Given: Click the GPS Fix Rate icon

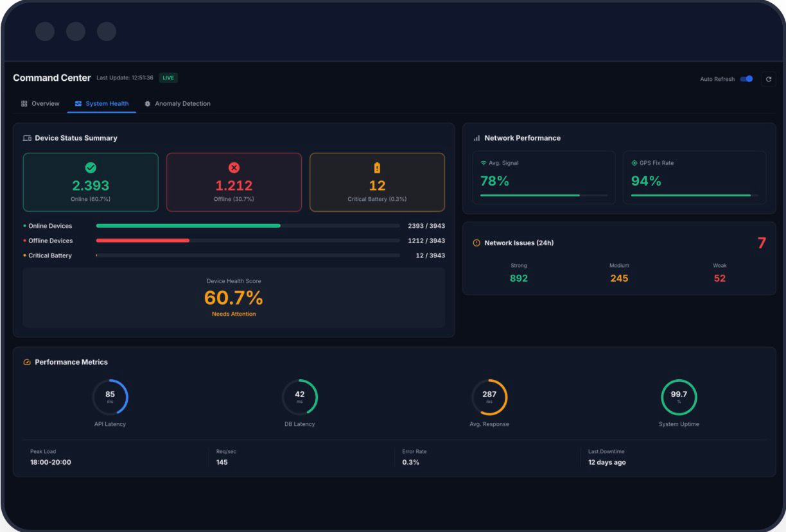Looking at the screenshot, I should [x=634, y=163].
